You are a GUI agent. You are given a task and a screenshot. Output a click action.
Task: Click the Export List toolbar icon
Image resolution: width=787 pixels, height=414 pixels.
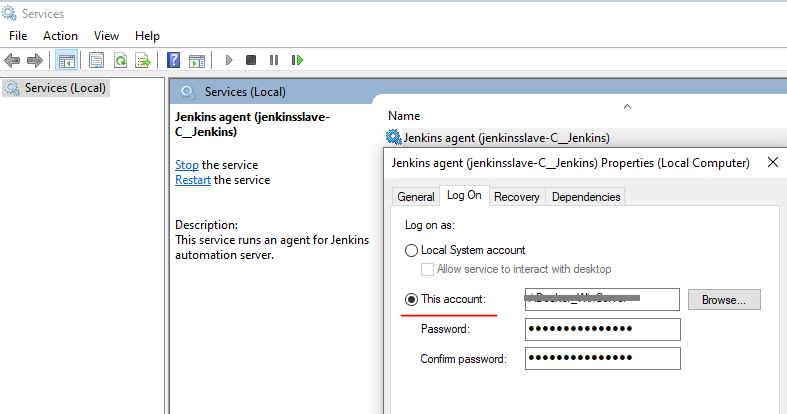143,60
